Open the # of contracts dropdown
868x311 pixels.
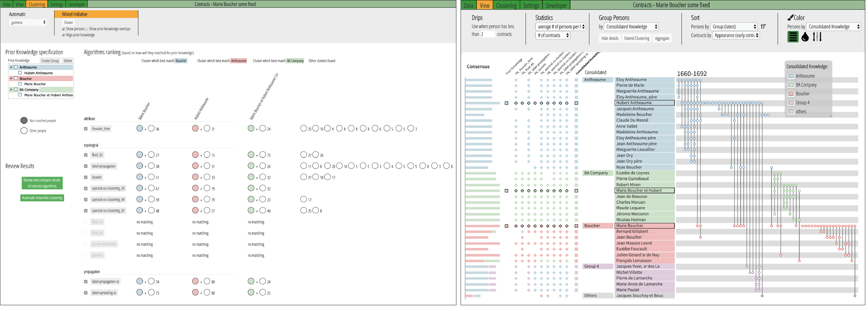553,35
